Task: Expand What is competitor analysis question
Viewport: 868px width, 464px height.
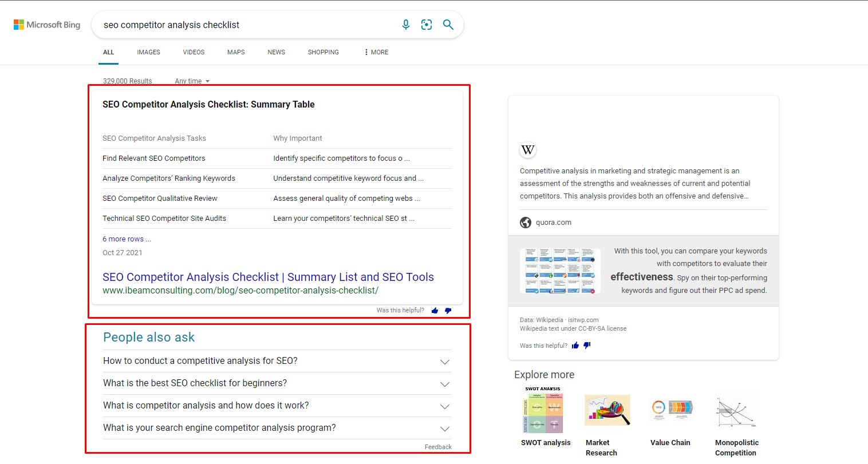Action: pos(277,406)
